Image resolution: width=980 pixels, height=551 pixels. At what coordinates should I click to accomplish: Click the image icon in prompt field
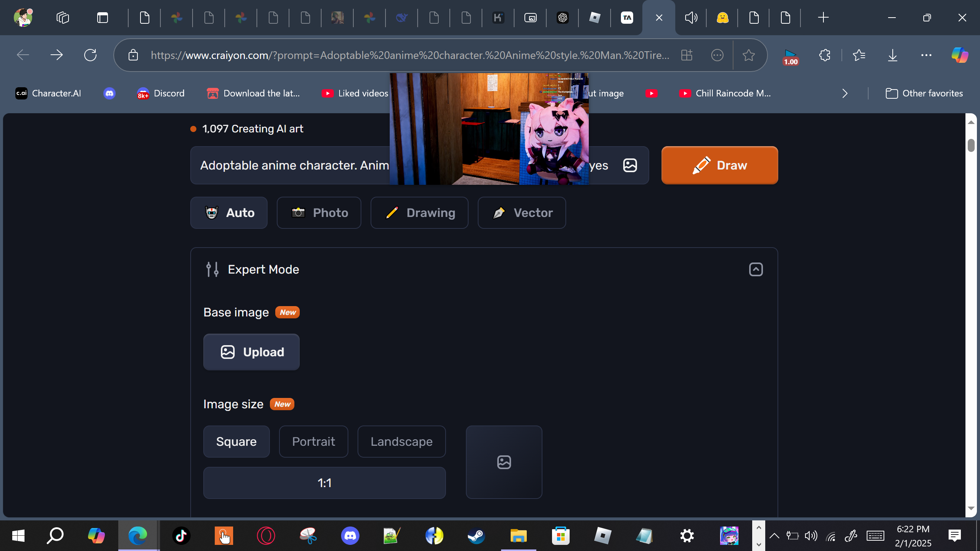tap(630, 165)
